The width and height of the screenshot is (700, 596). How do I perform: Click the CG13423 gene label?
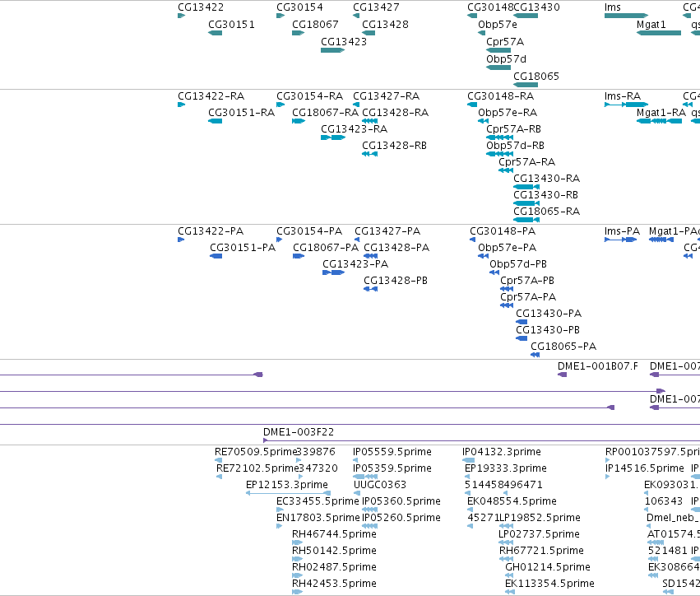344,42
